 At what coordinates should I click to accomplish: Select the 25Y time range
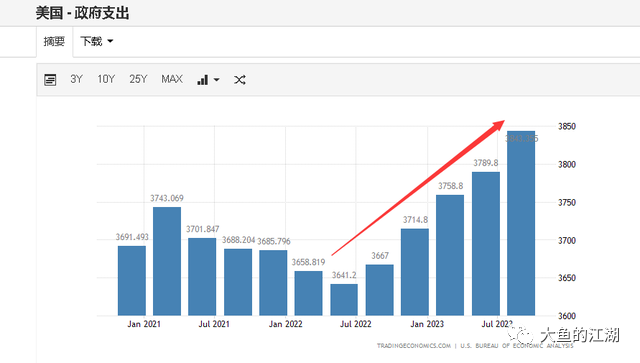pyautogui.click(x=138, y=79)
